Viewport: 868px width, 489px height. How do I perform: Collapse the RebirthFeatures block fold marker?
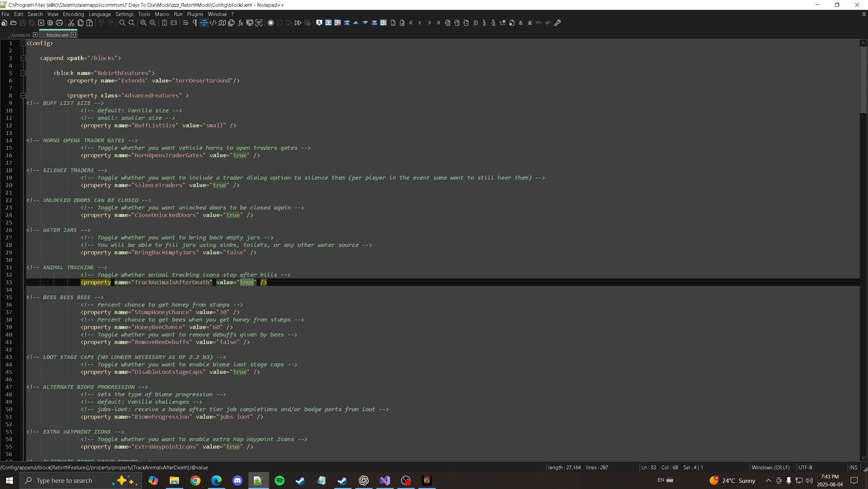(23, 73)
